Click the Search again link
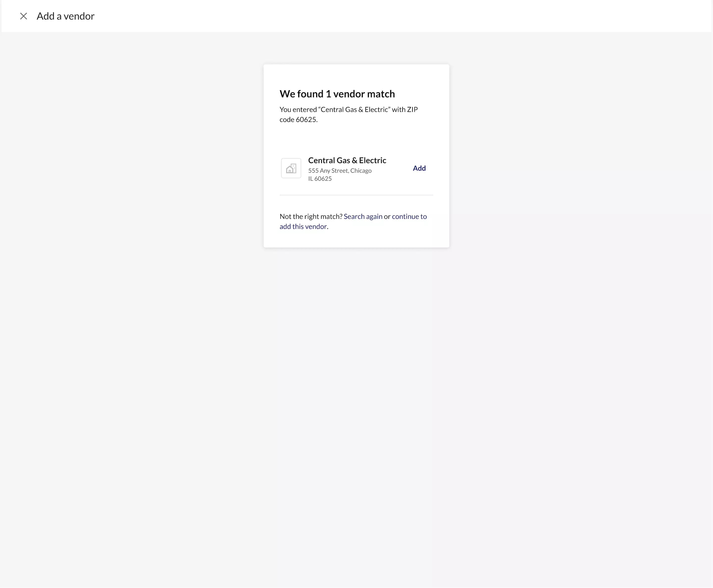This screenshot has width=713, height=588. tap(363, 216)
